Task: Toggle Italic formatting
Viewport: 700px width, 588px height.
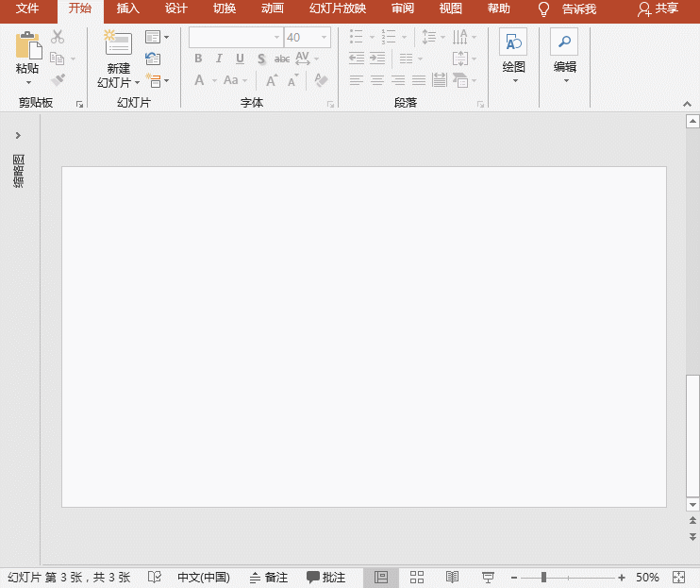Action: (x=219, y=59)
